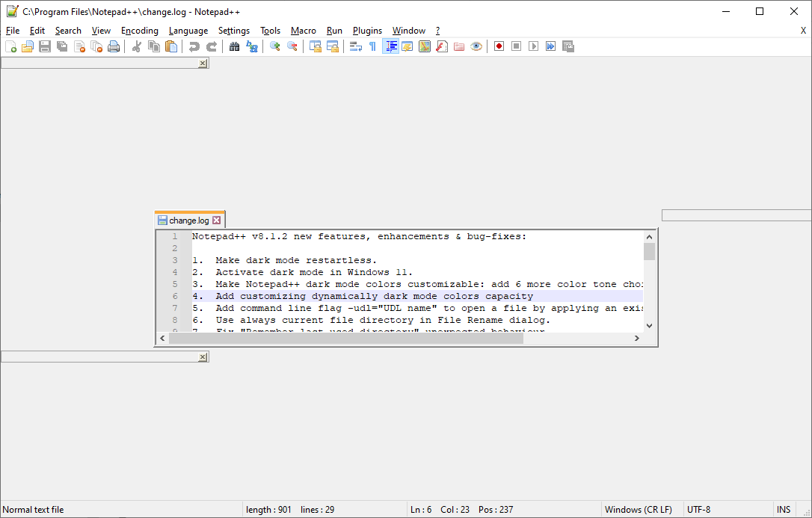The height and width of the screenshot is (518, 812).
Task: Open the Macro menu
Action: click(x=304, y=31)
